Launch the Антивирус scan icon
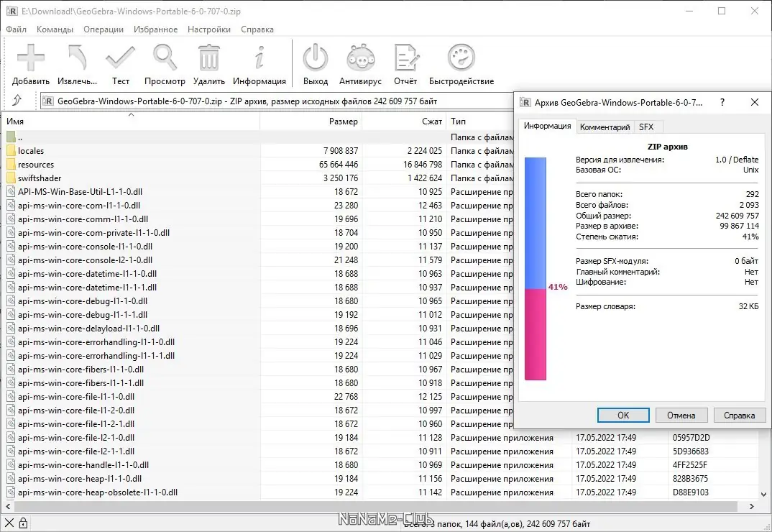This screenshot has width=772, height=532. (360, 58)
